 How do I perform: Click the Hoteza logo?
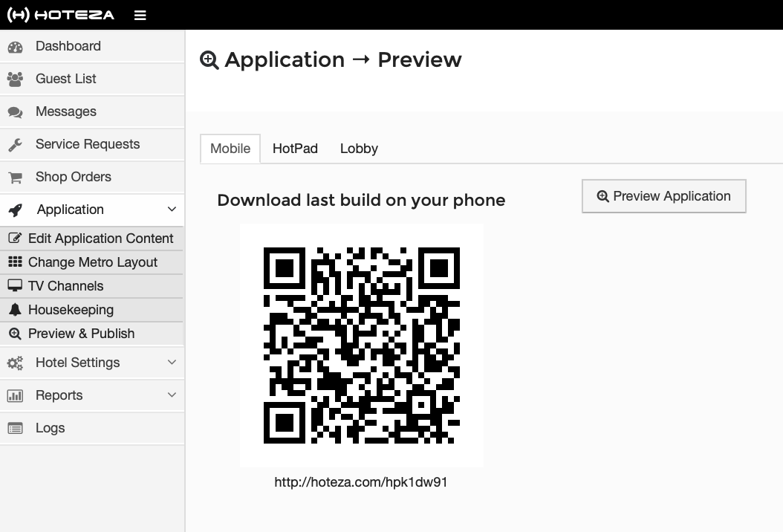[61, 15]
